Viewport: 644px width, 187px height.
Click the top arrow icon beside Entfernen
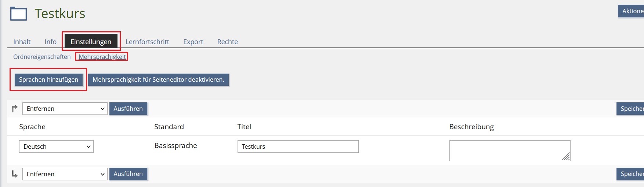pos(15,109)
